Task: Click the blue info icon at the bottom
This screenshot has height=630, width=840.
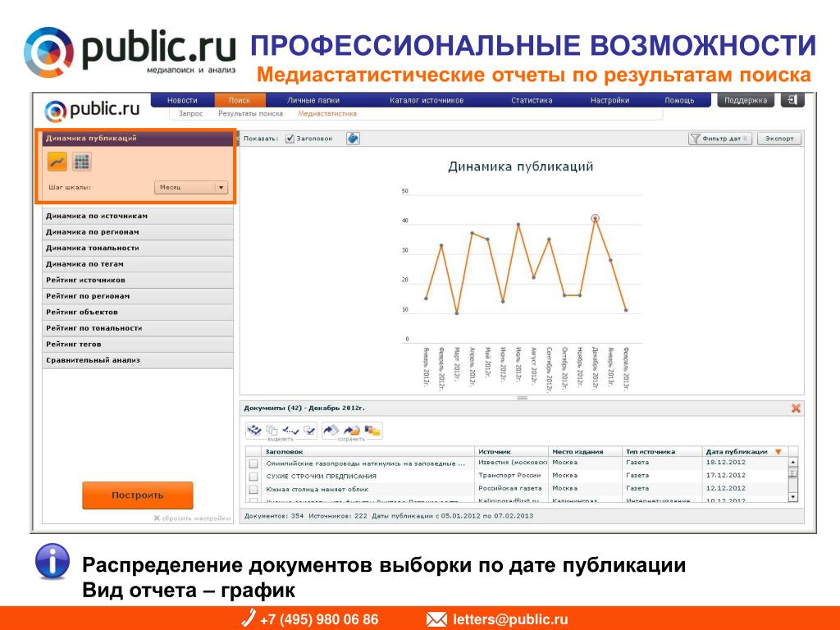Action: click(52, 561)
